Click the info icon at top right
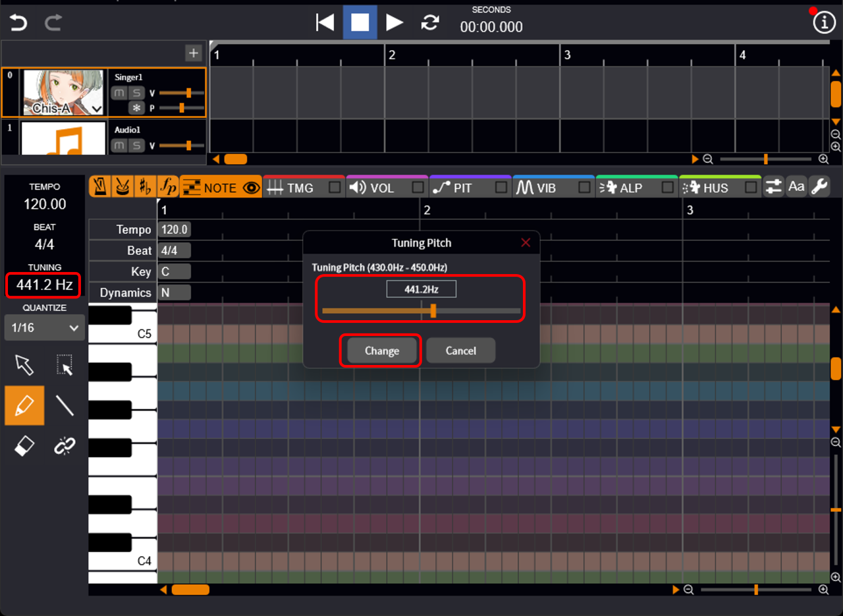 pos(823,22)
